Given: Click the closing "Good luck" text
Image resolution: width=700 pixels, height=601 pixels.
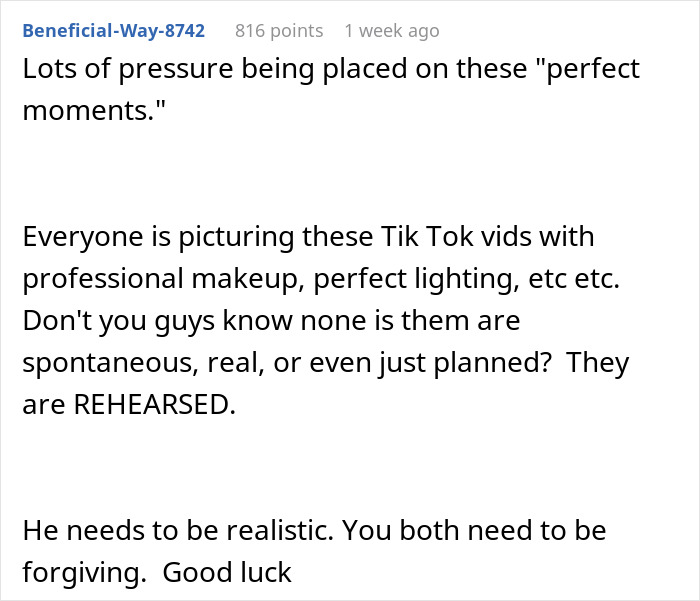Looking at the screenshot, I should coord(227,572).
